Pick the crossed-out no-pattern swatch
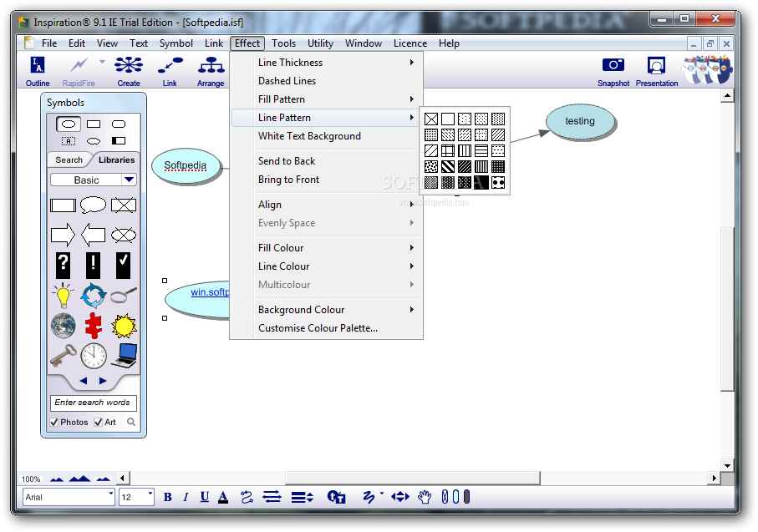The width and height of the screenshot is (758, 532). click(431, 119)
